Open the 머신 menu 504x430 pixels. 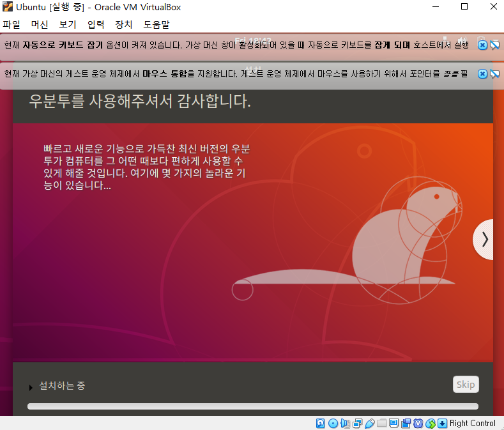(x=40, y=24)
